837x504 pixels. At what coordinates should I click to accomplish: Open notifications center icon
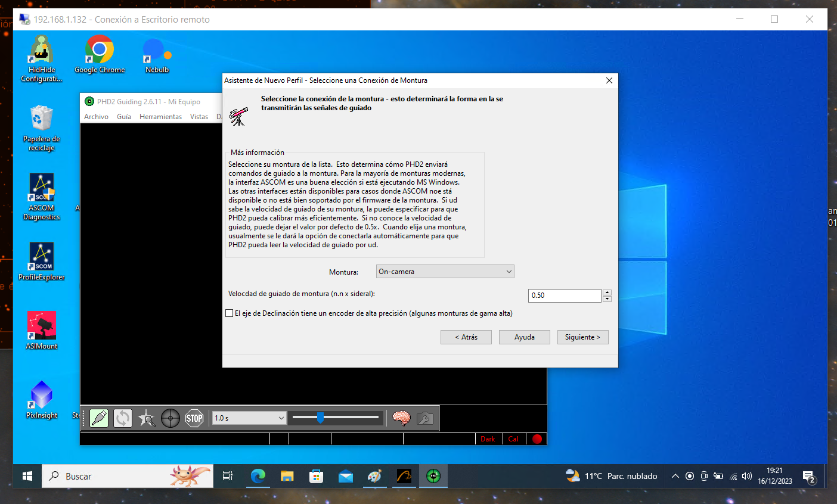pyautogui.click(x=809, y=476)
